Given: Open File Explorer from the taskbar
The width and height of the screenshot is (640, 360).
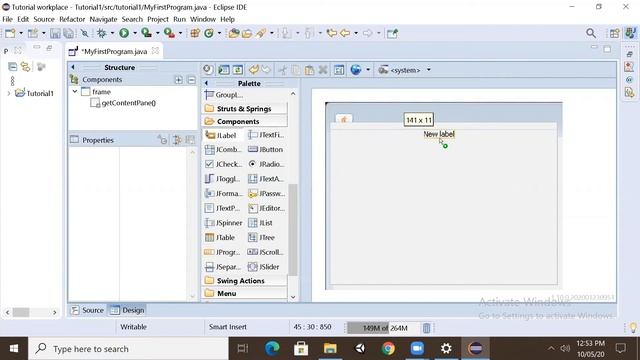Looking at the screenshot, I should (x=330, y=349).
